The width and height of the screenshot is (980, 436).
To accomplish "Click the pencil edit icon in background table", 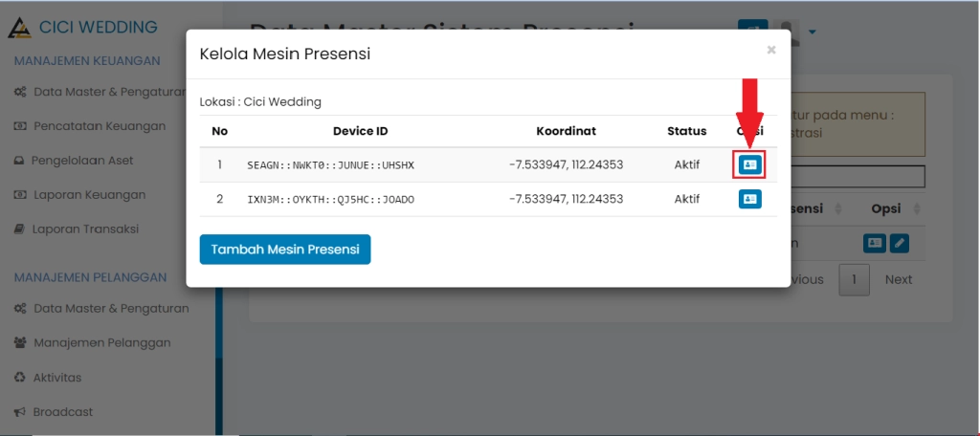I will [899, 243].
